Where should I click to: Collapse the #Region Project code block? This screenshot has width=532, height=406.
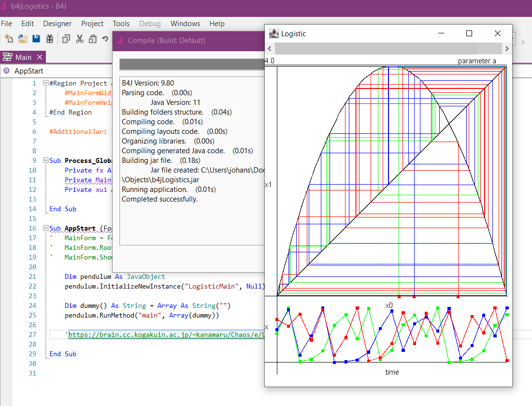(x=46, y=83)
